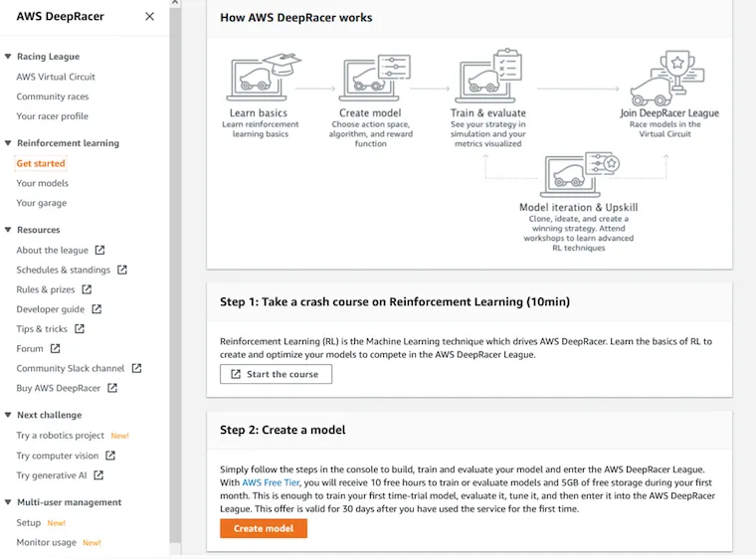Click the Create model laptop sliders icon
Image resolution: width=756 pixels, height=559 pixels.
(375, 78)
